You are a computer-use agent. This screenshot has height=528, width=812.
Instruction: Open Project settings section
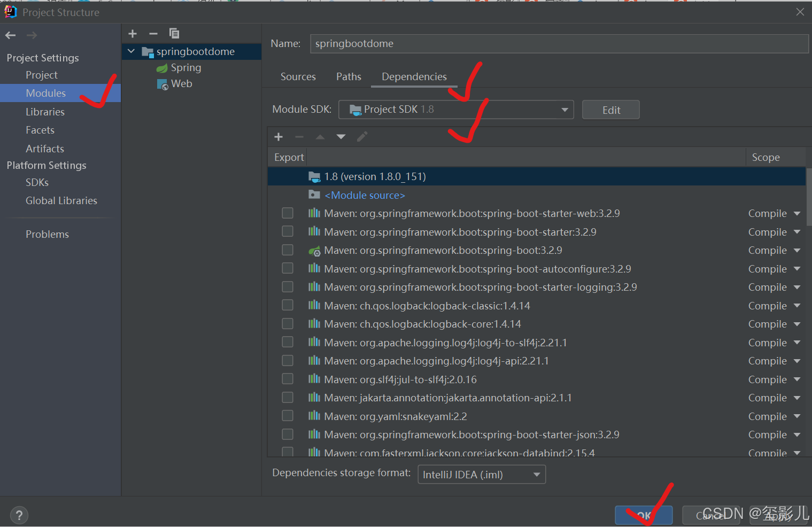(x=42, y=75)
